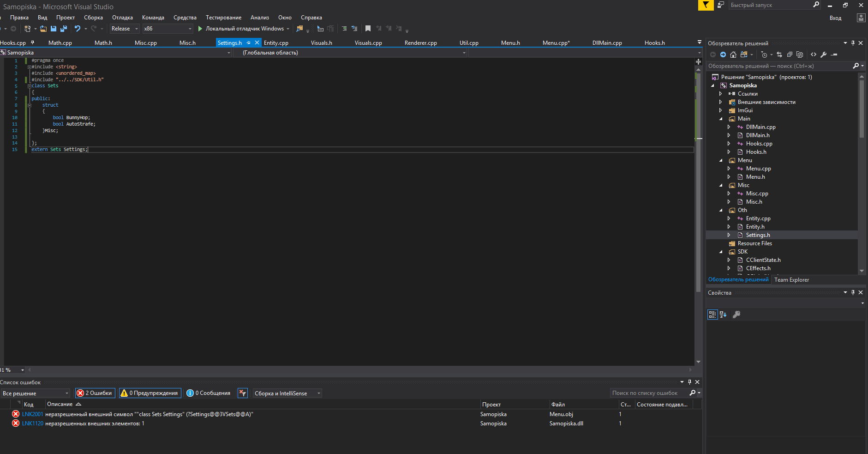Screen dimensions: 868x454
Task: Toggle the 0 Предупреждения warnings filter
Action: click(150, 393)
